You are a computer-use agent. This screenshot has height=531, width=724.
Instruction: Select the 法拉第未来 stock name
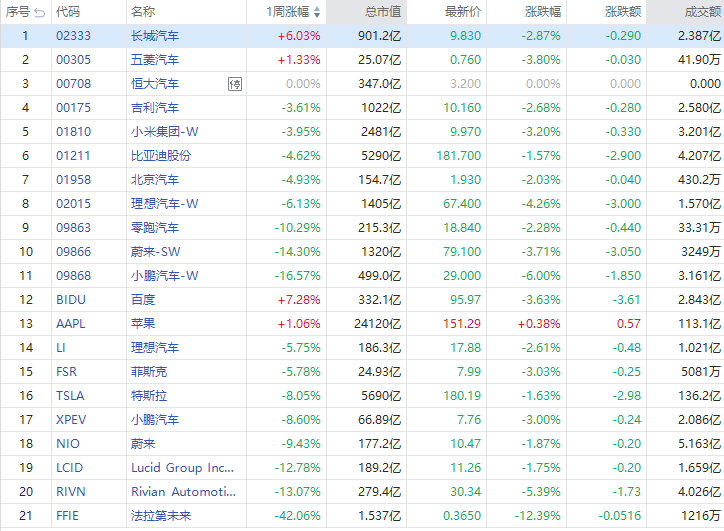pos(161,516)
